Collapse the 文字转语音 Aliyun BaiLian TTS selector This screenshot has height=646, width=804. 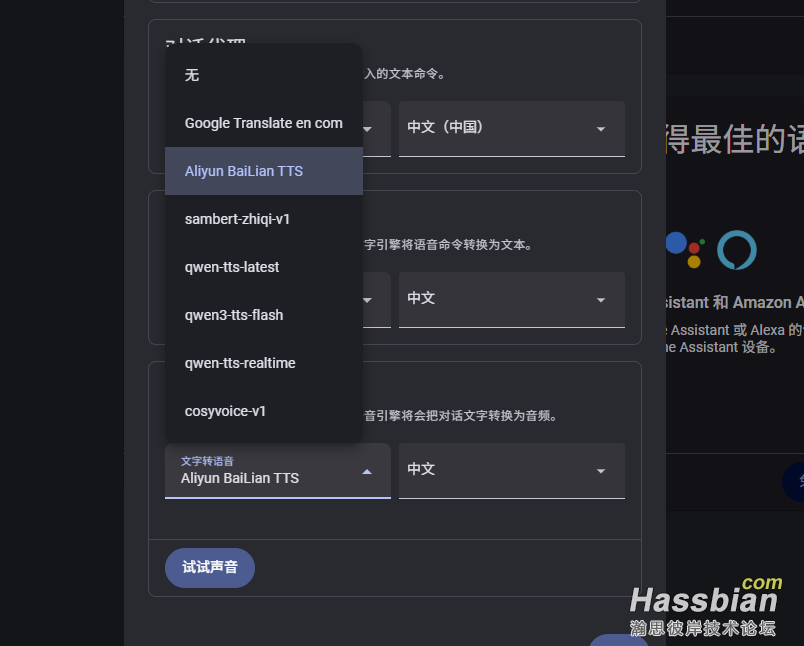coord(367,471)
